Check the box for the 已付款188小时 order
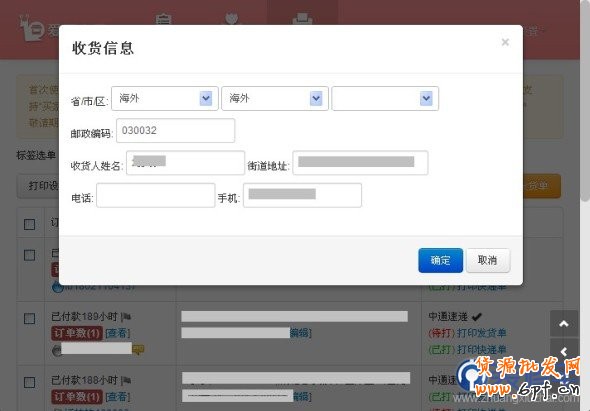 [x=29, y=382]
